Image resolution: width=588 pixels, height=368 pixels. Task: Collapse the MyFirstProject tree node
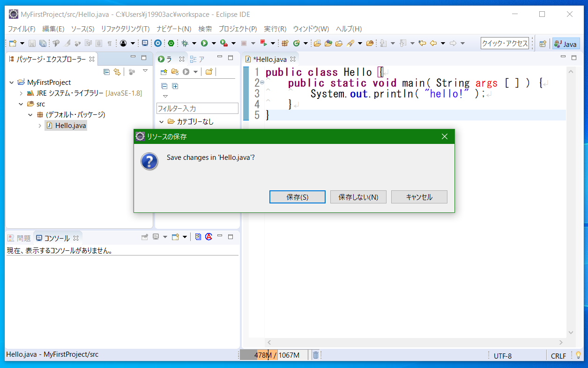12,83
